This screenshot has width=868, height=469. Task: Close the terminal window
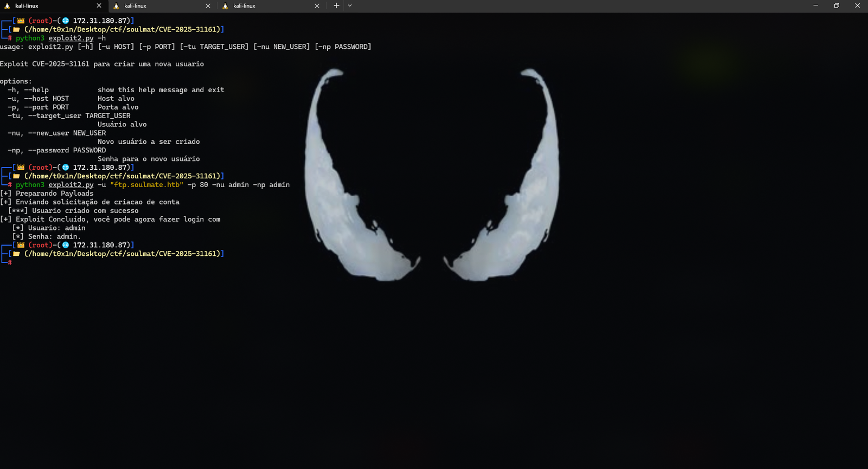pos(857,5)
